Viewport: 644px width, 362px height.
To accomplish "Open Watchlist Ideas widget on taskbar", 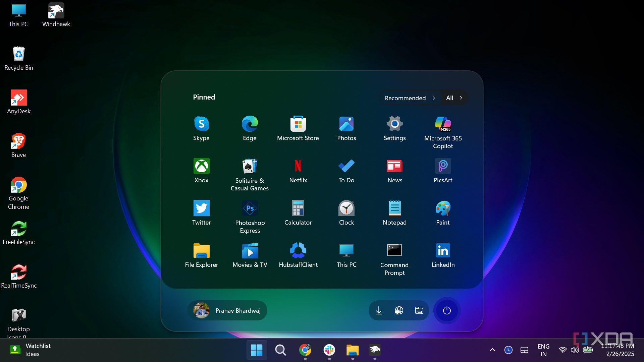I will [x=30, y=350].
